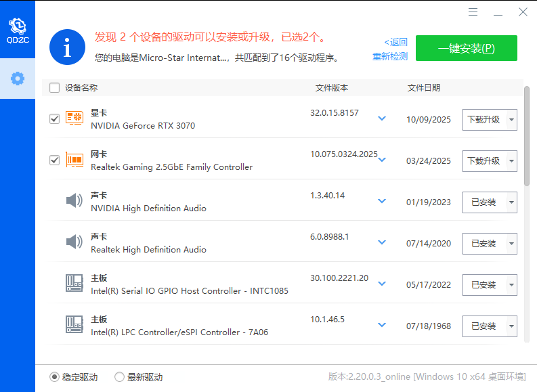Screen dimensions: 537x392
Task: Click the NVIDIA GeForce RTX 3070 graphics card icon
Action: coord(74,119)
